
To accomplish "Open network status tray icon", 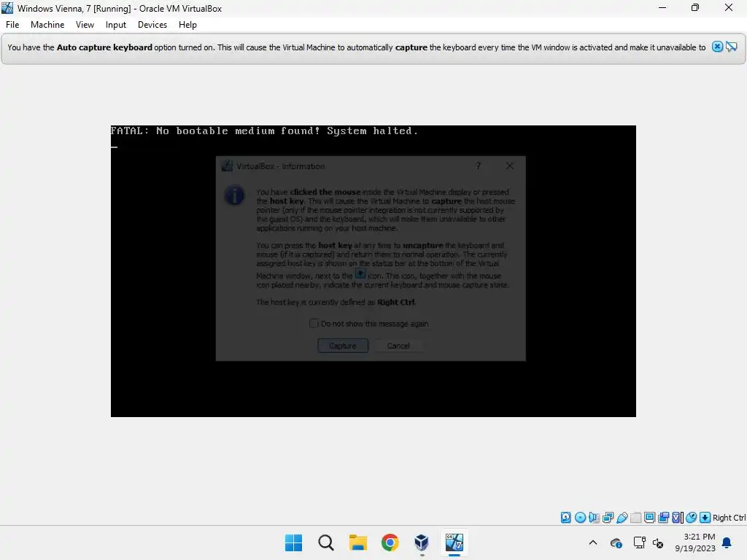I will [639, 542].
